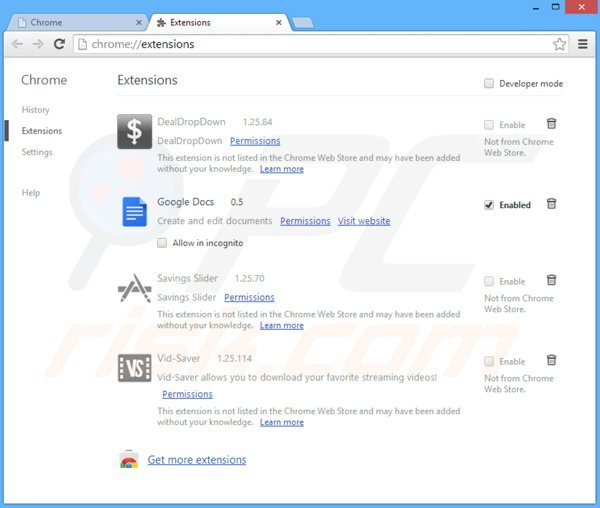Click the Savings Slider extension icon
The image size is (600, 508).
coord(134,288)
